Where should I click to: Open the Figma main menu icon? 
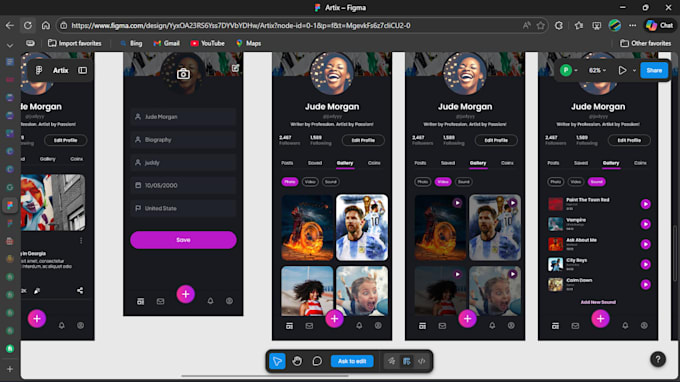pos(39,70)
